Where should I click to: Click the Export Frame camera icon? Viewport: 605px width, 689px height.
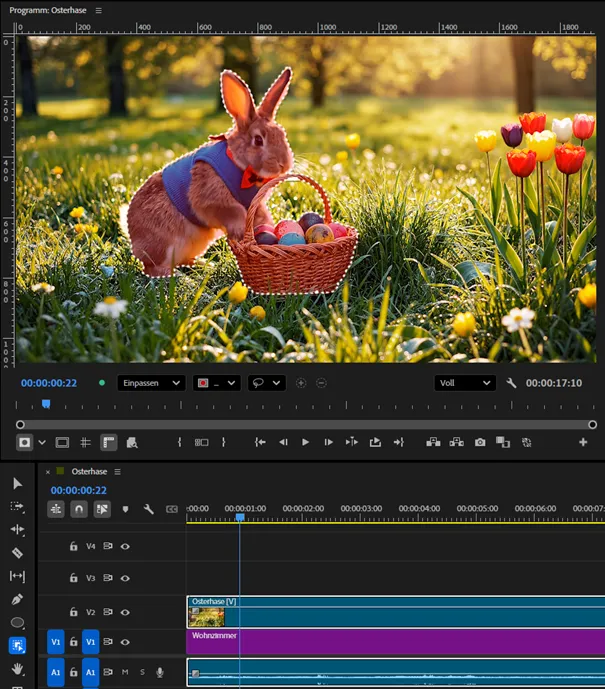[x=480, y=442]
